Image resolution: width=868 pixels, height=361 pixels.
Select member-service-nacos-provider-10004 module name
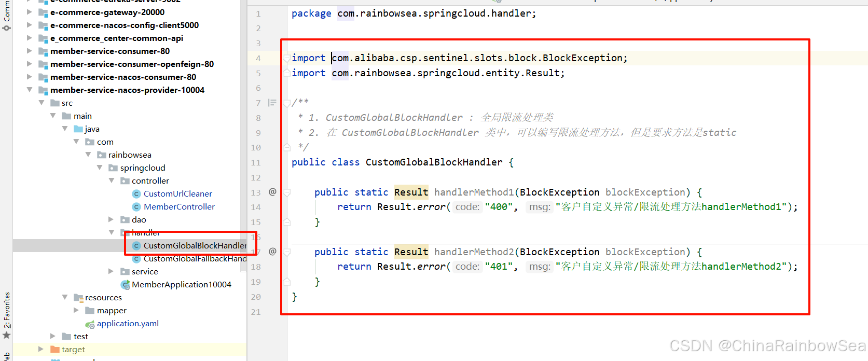127,90
